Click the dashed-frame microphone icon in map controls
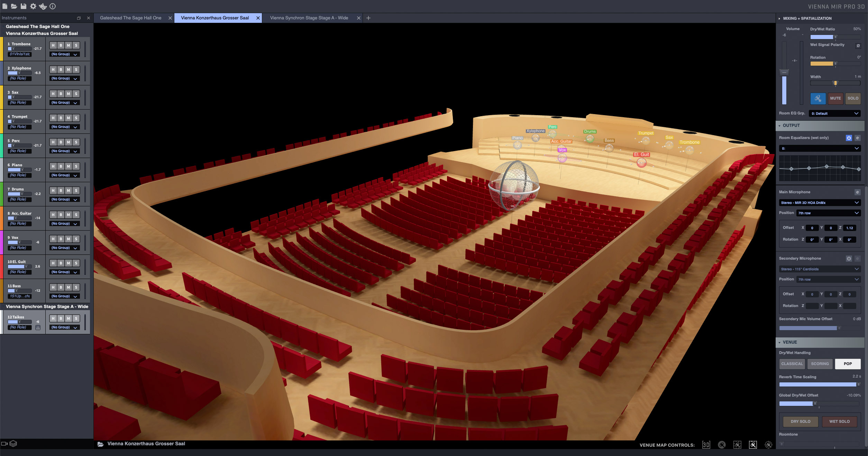Viewport: 868px width, 456px height. 737,445
